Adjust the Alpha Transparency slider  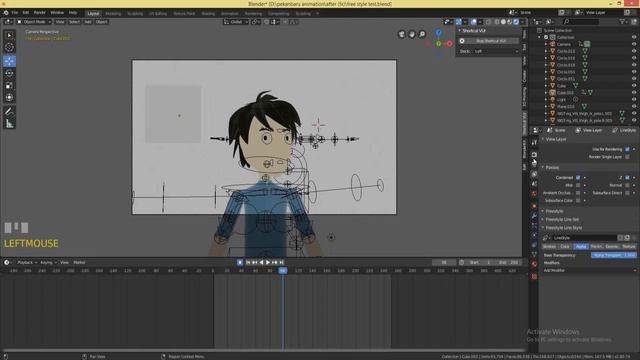[614, 255]
